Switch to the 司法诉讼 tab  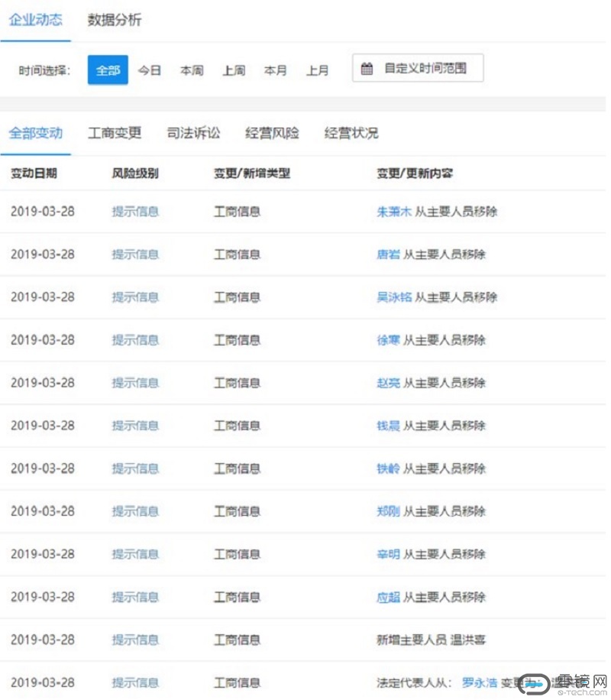pos(193,133)
